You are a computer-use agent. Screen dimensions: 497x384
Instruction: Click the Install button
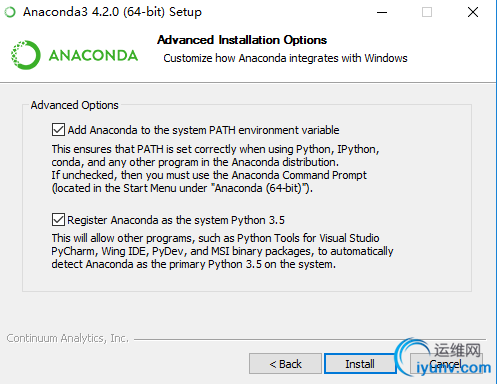[360, 364]
